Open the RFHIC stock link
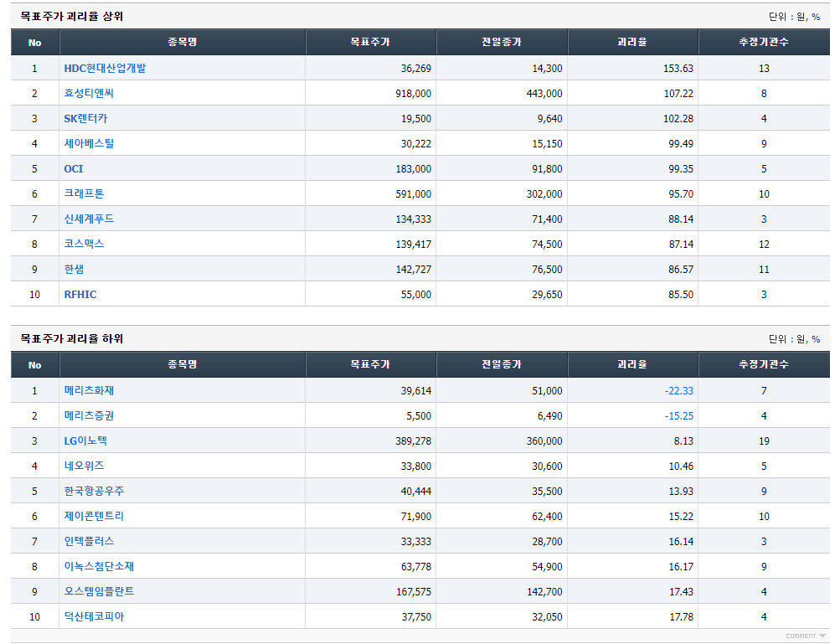Screen dimensions: 840x644 pos(80,294)
